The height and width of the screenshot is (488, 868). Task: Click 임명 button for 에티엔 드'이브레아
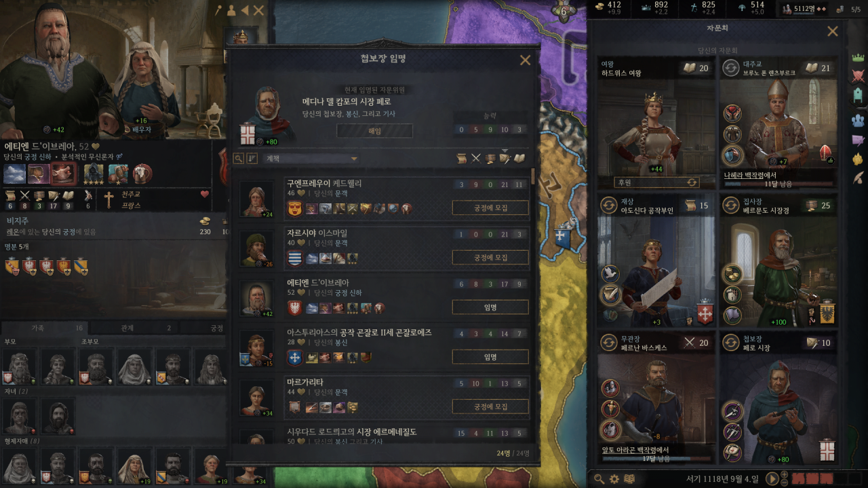[x=490, y=307]
